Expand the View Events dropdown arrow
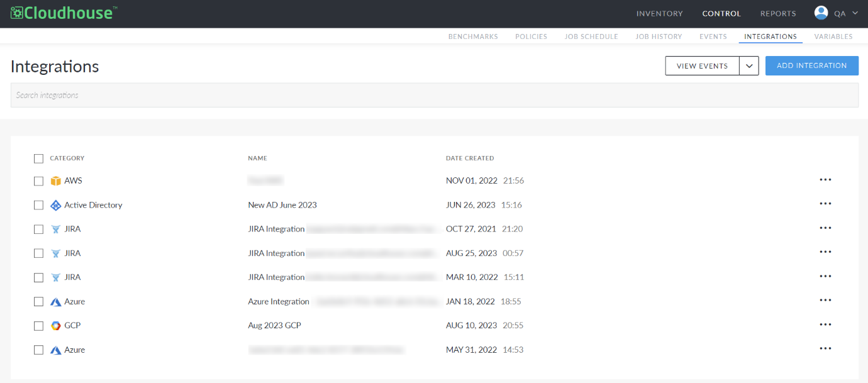Viewport: 868px width, 383px height. click(748, 66)
